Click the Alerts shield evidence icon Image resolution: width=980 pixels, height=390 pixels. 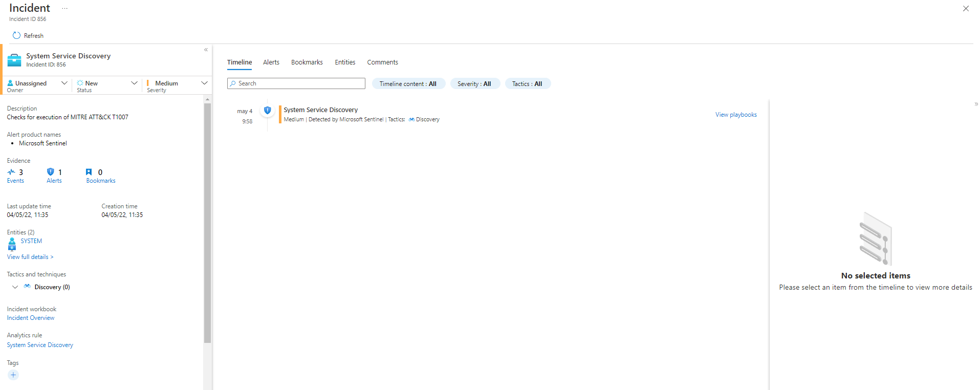coord(50,172)
